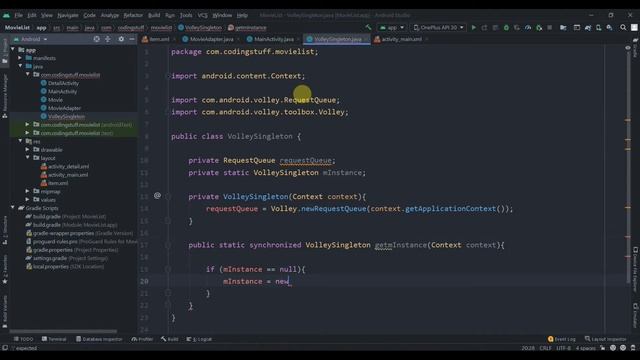Run the app with the green play button
This screenshot has width=640, height=360.
(x=473, y=27)
